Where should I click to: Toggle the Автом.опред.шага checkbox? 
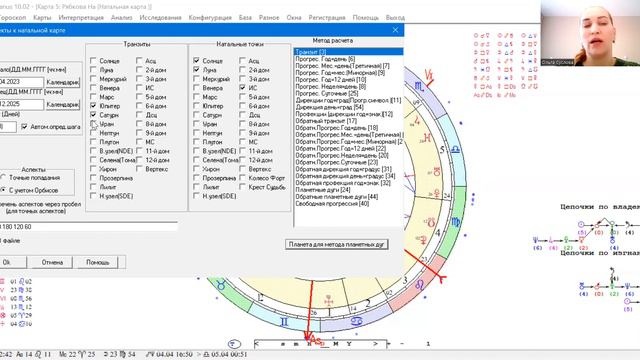coord(24,127)
